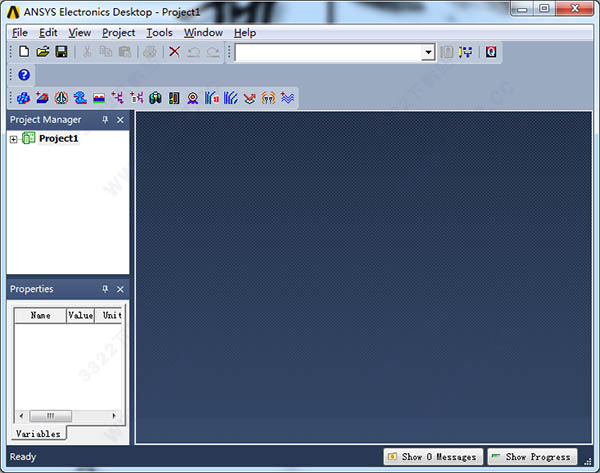The image size is (600, 473).
Task: Click the orange waves with dots icon
Action: point(268,98)
